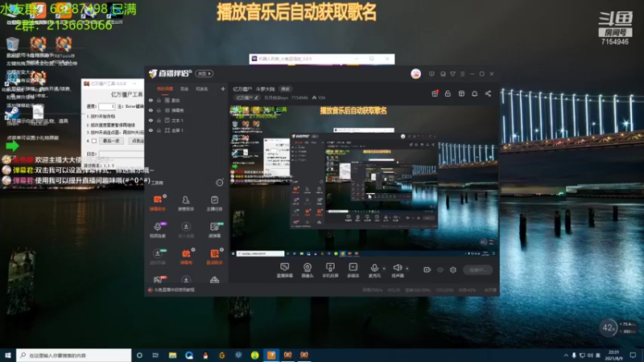
Task: Click the share icon above preview
Action: pos(488,93)
